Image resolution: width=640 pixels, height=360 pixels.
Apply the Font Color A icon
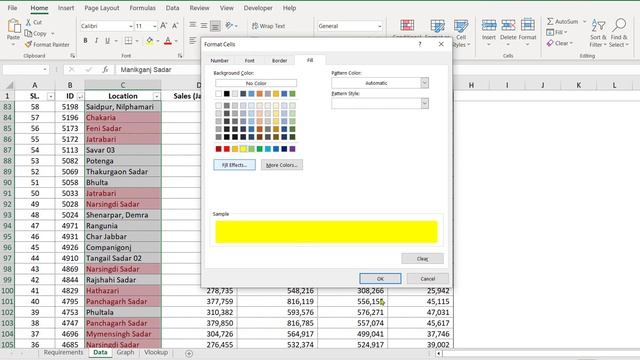click(168, 40)
